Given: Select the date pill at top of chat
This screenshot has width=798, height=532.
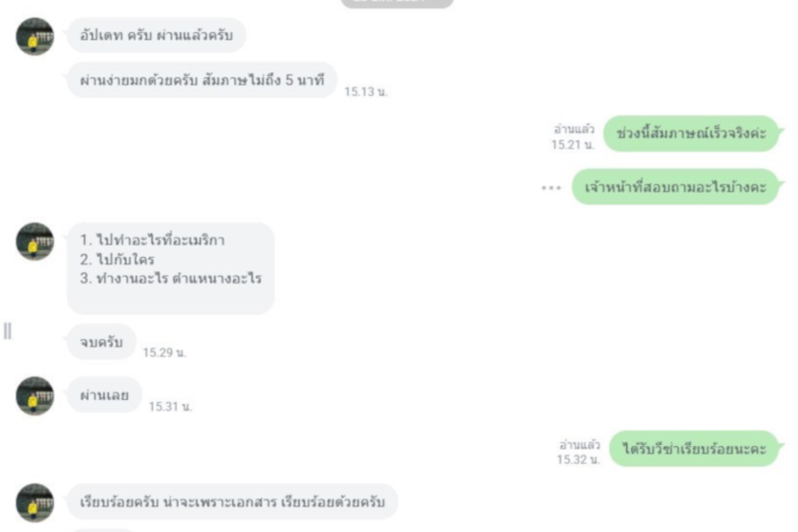Looking at the screenshot, I should [397, 3].
